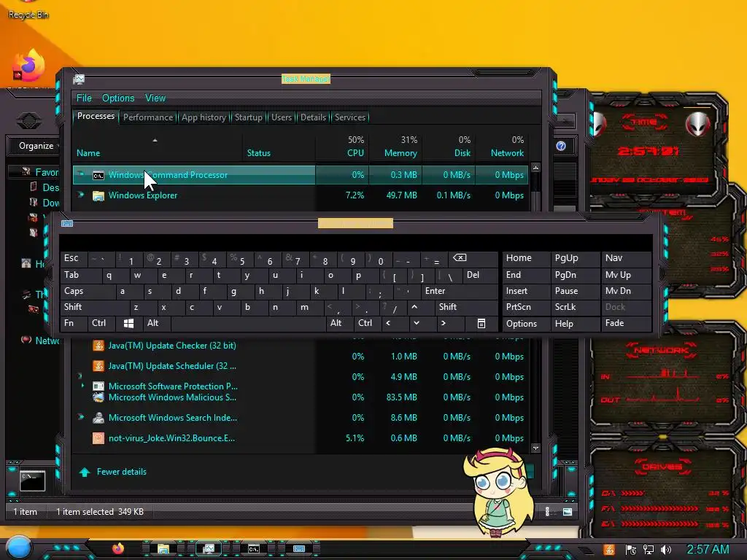Screen dimensions: 747x560
Task: Switch to the Details tab
Action: (x=313, y=117)
